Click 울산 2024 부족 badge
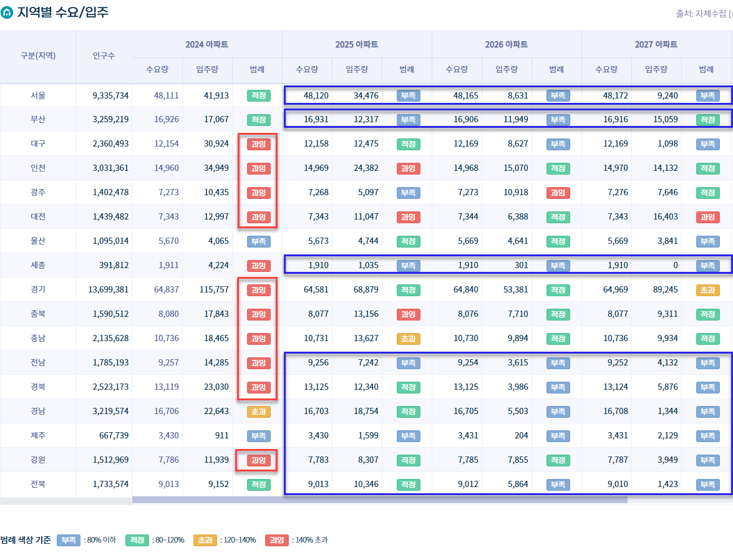The height and width of the screenshot is (560, 733). tap(258, 241)
